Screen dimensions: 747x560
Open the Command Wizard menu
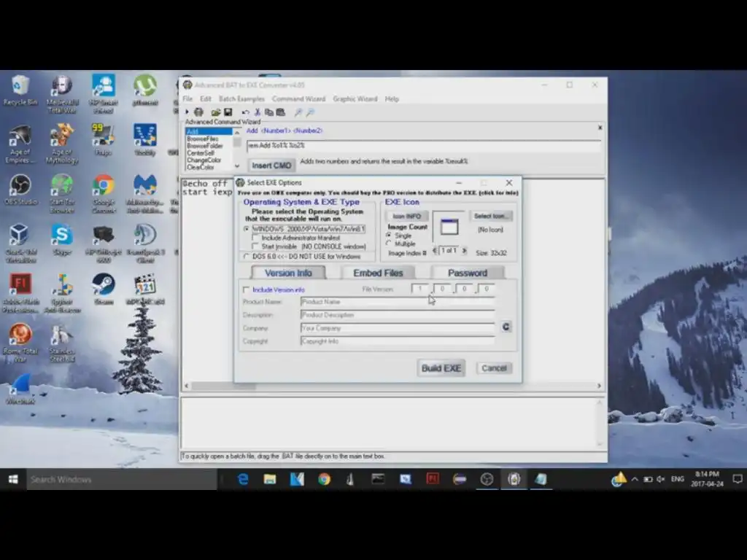(x=298, y=98)
